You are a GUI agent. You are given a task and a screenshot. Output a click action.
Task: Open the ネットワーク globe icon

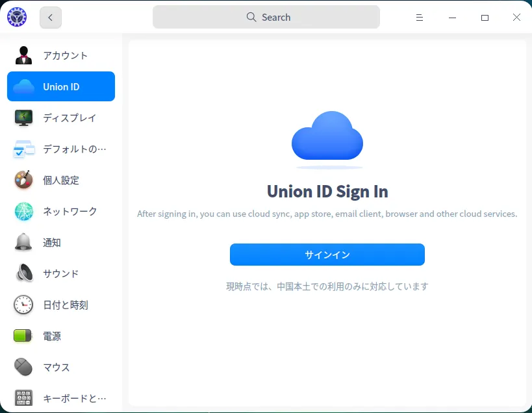(x=24, y=211)
